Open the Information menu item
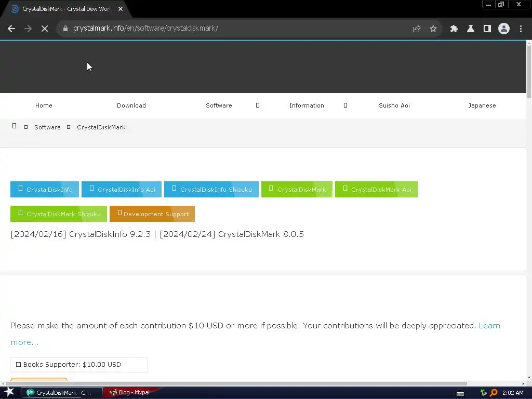Screen dimensions: 532x399 pos(307,105)
